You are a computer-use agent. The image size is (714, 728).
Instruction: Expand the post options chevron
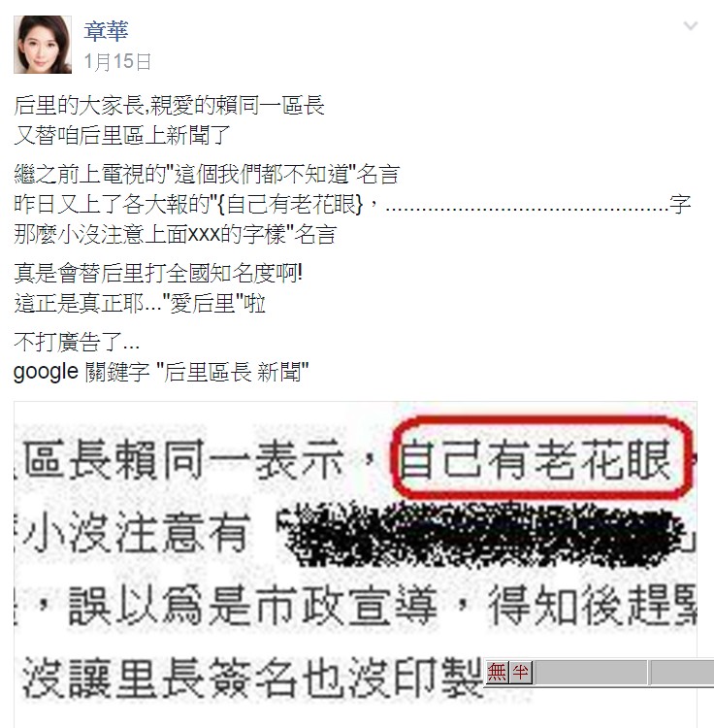691,25
